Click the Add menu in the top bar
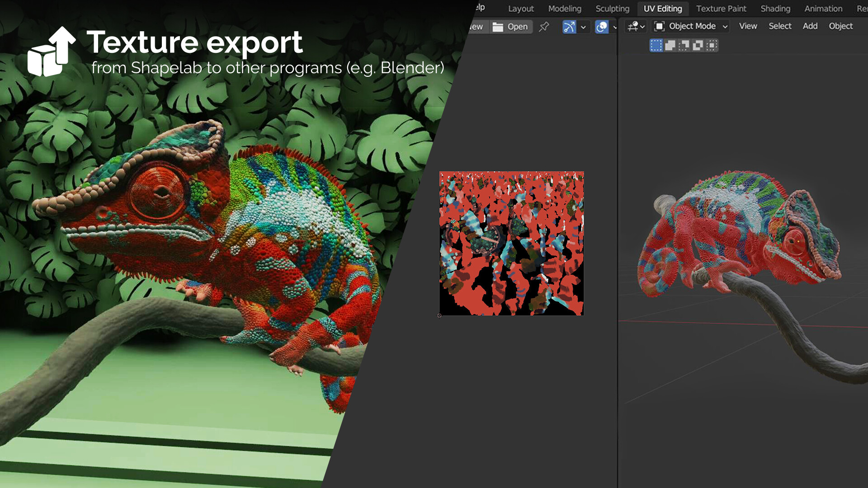 tap(809, 26)
